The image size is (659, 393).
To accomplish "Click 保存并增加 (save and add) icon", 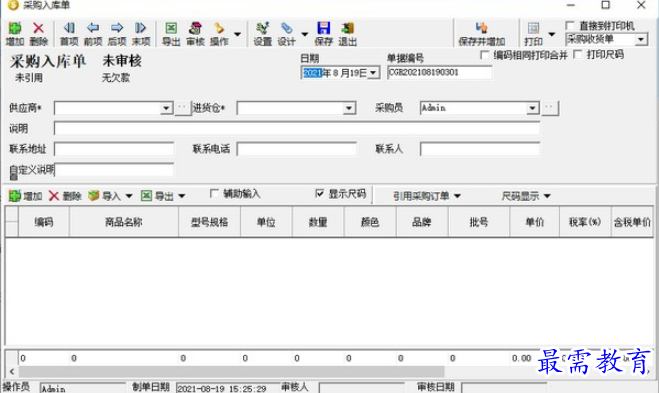I will (x=482, y=34).
